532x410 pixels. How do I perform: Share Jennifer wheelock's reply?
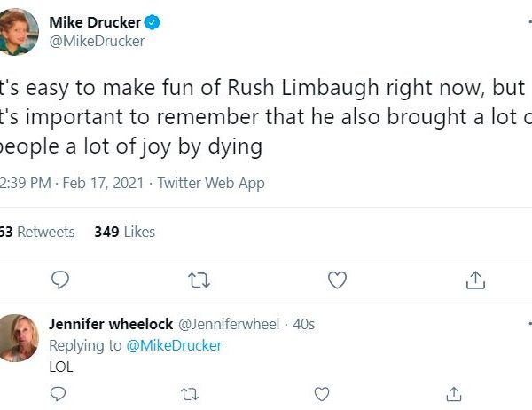tap(453, 393)
